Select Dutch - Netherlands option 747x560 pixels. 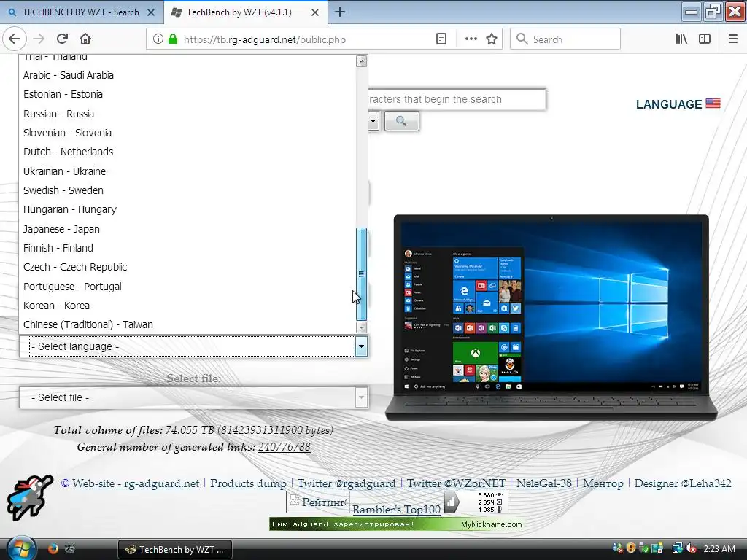point(187,152)
